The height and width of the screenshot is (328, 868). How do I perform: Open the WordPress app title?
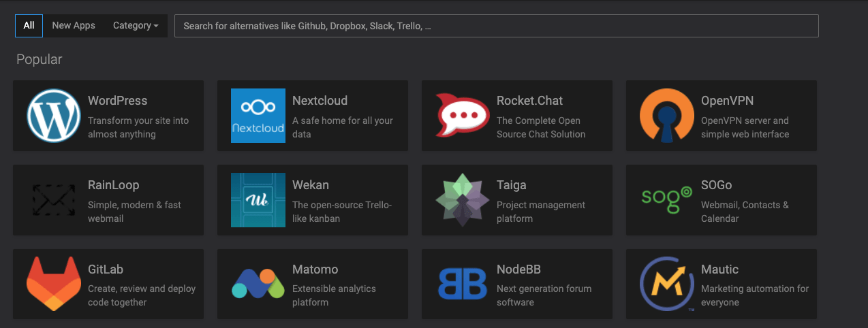pyautogui.click(x=117, y=101)
